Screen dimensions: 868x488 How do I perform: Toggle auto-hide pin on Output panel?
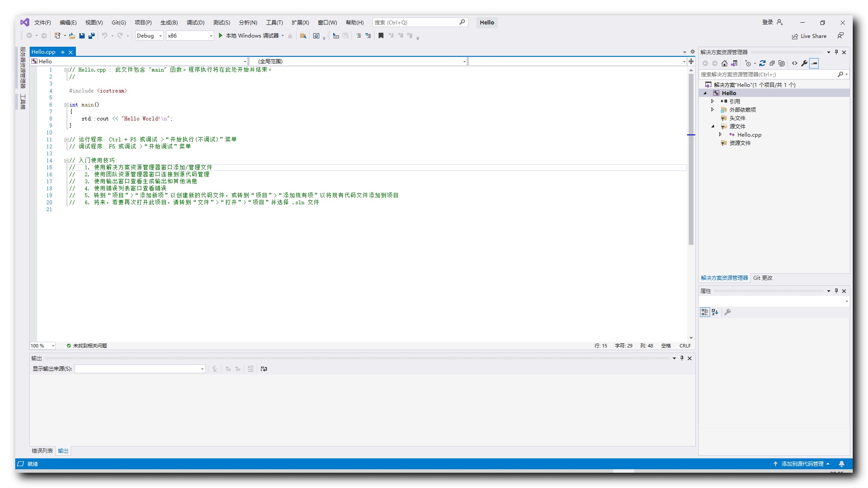coord(682,358)
